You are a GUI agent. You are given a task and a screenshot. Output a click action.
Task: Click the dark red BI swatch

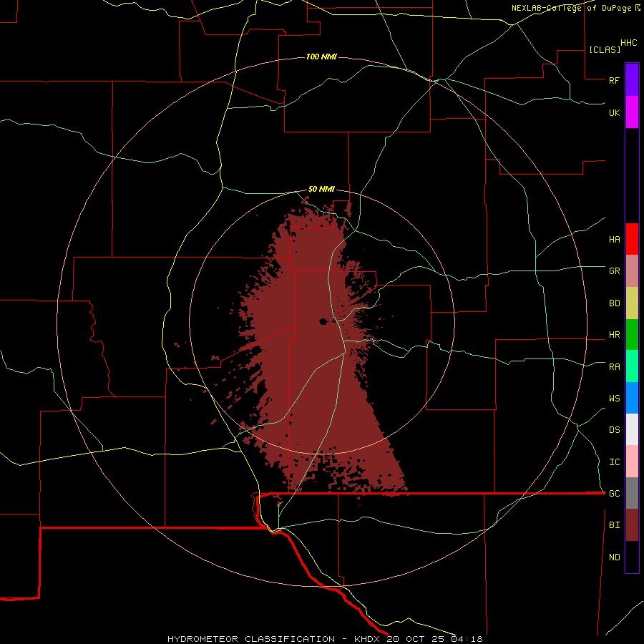(x=632, y=525)
